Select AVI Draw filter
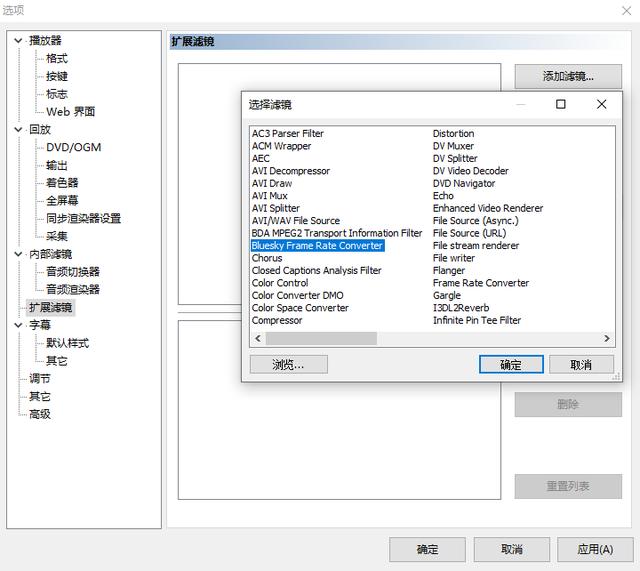 (x=272, y=183)
